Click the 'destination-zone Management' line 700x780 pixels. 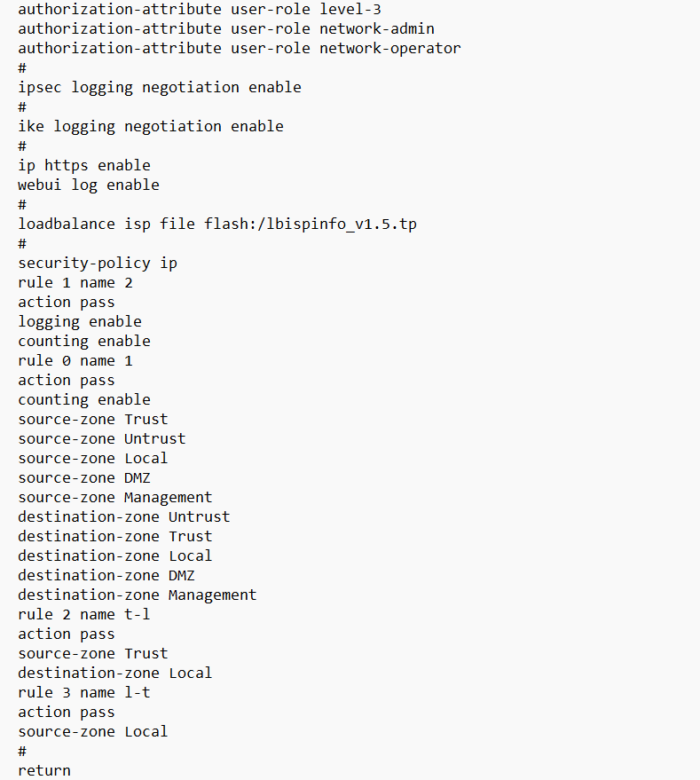(138, 595)
